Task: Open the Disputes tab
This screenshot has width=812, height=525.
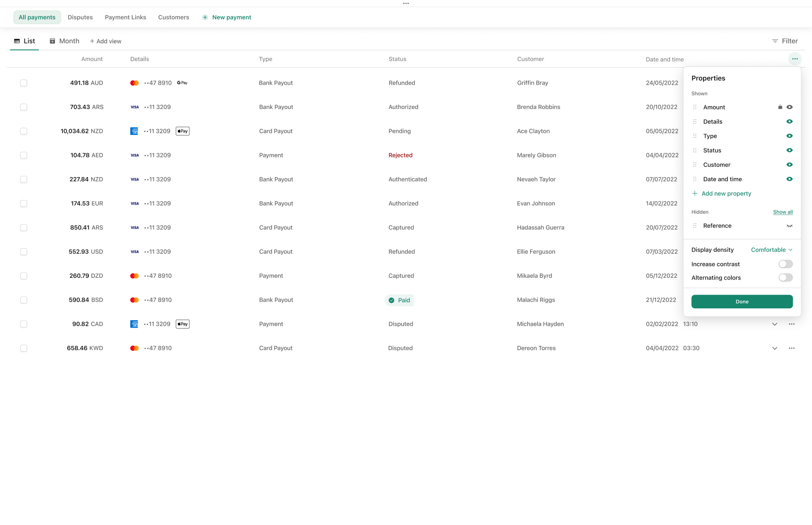Action: click(x=80, y=17)
